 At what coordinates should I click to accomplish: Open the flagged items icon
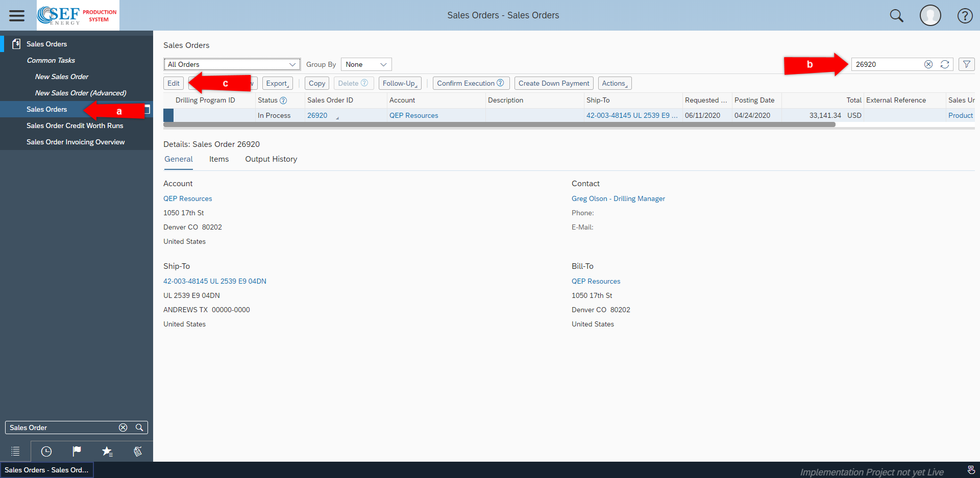(x=77, y=451)
